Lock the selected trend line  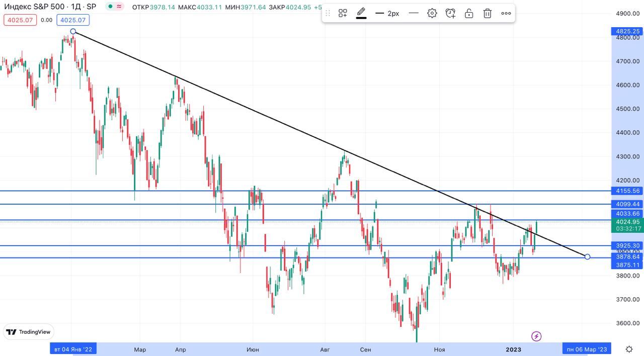point(469,14)
